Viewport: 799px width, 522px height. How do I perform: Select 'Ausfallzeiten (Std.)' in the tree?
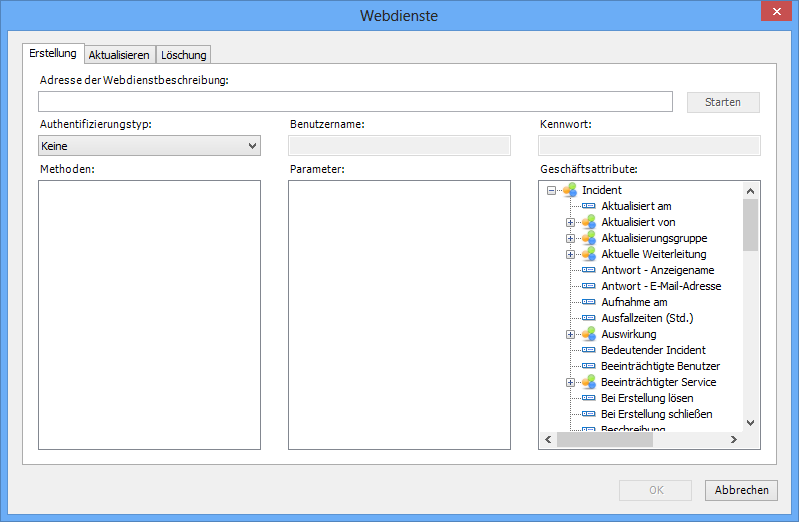click(x=647, y=318)
